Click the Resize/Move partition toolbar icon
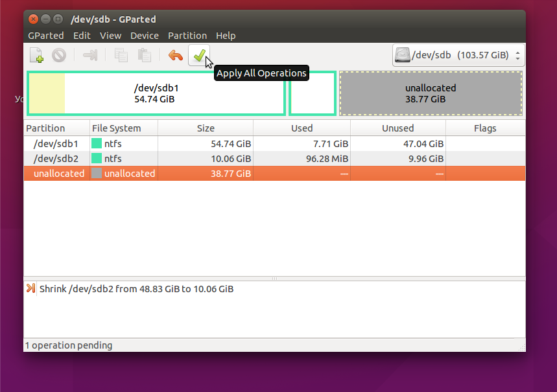Screen dimensions: 557x392 [x=90, y=56]
